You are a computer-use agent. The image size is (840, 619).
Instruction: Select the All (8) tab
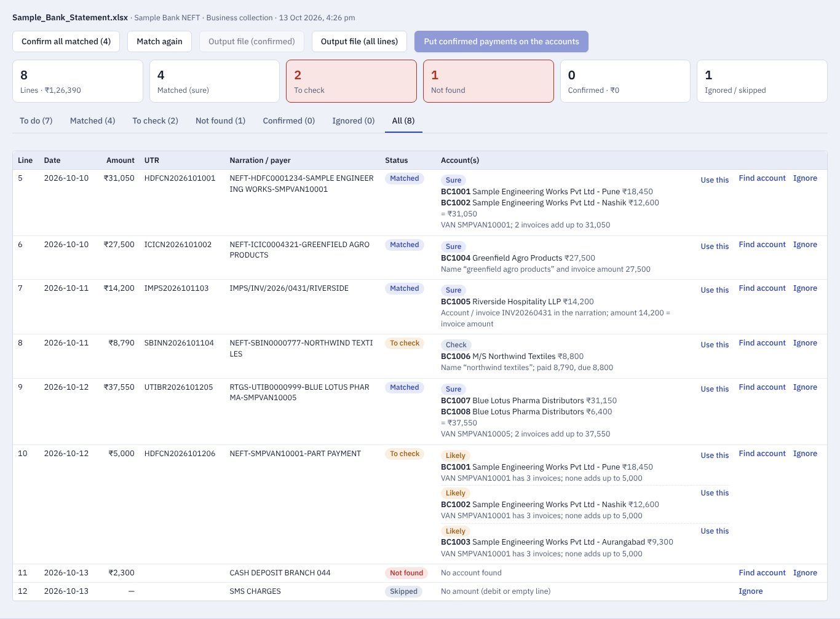point(403,120)
